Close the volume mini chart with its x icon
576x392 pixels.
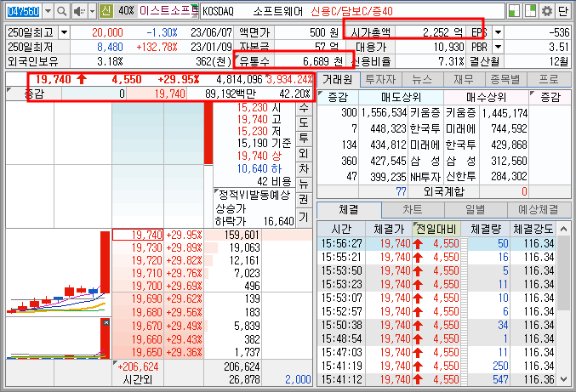pos(106,322)
